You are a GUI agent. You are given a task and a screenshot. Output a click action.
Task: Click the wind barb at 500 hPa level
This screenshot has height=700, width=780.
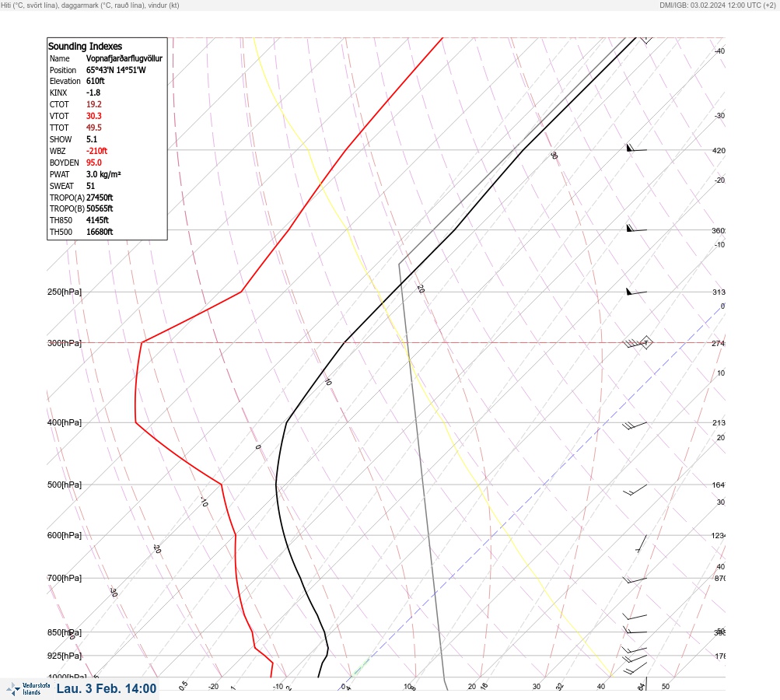pos(635,489)
